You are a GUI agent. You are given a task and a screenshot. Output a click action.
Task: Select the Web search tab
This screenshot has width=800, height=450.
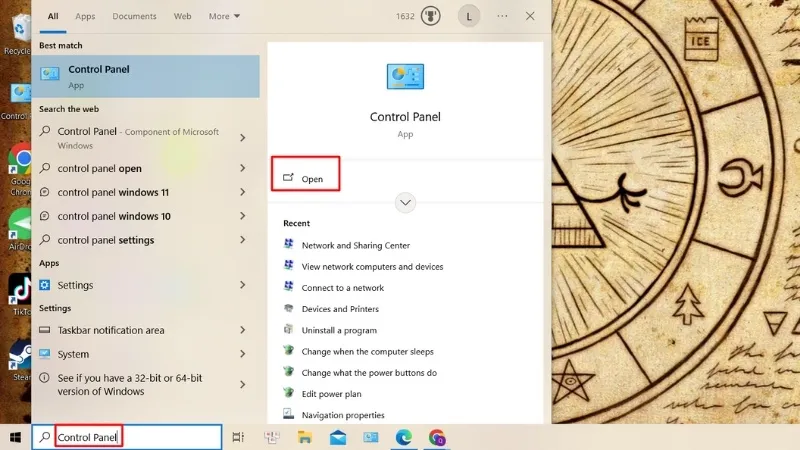click(x=182, y=16)
